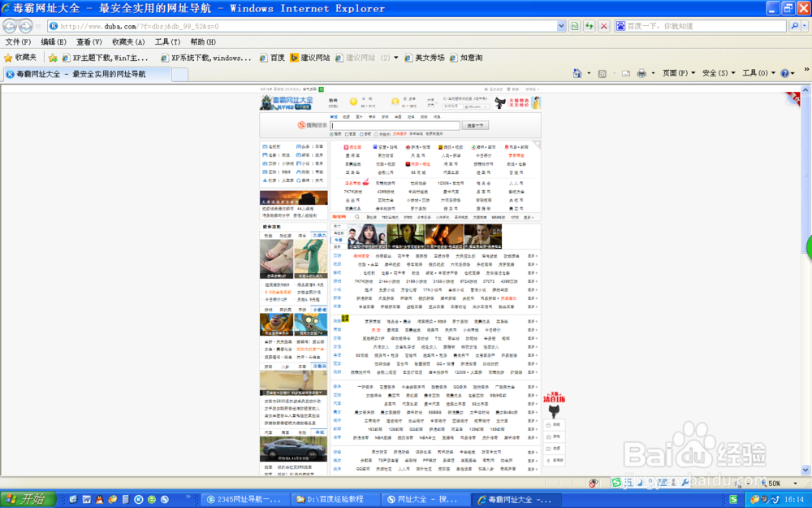Open the 工具(T) menu
This screenshot has height=508, width=812.
167,42
